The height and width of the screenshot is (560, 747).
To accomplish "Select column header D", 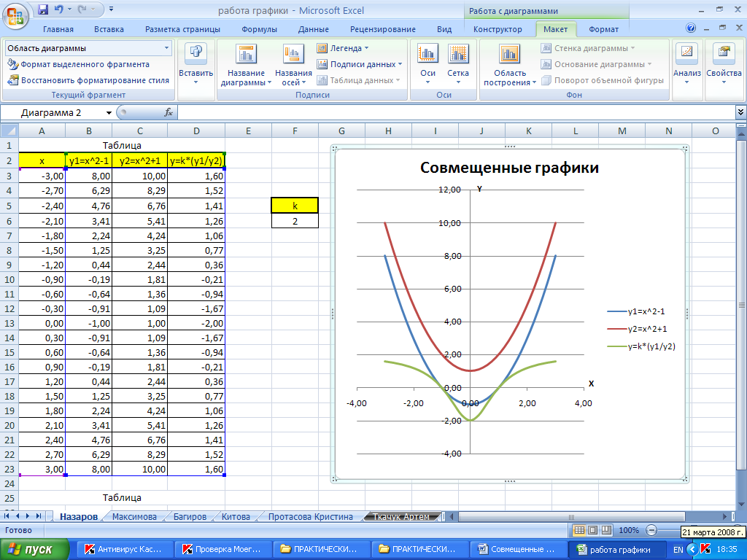I will pos(196,131).
